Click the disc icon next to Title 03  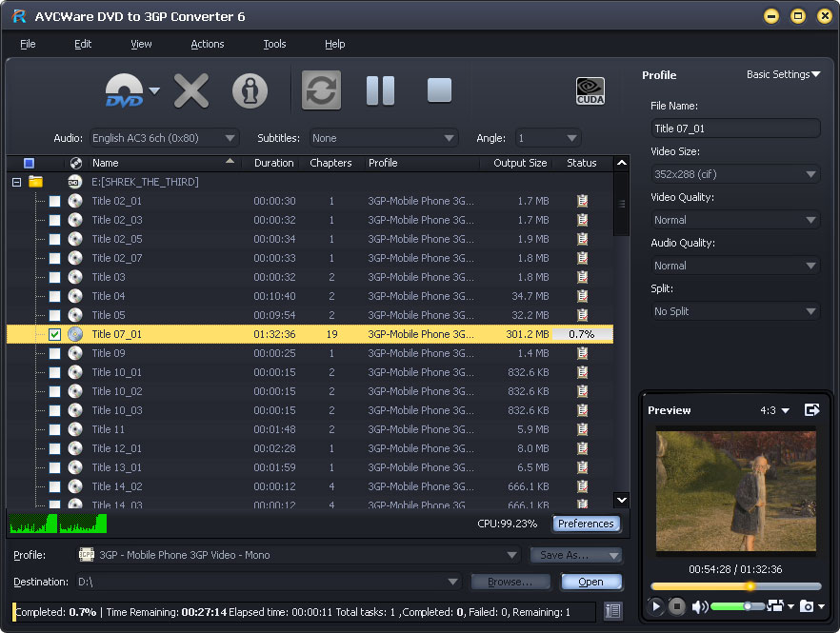[x=75, y=277]
